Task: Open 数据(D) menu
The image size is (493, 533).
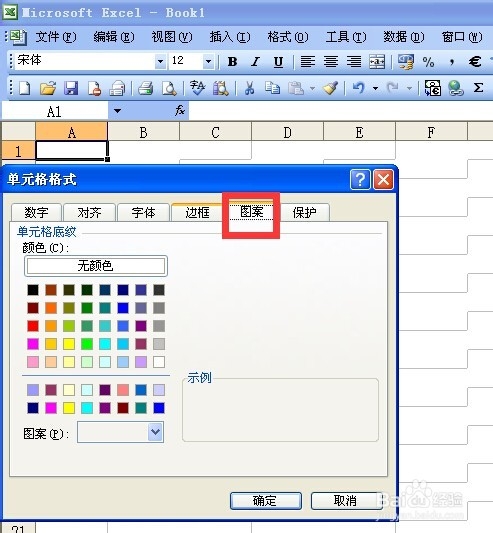Action: click(404, 37)
